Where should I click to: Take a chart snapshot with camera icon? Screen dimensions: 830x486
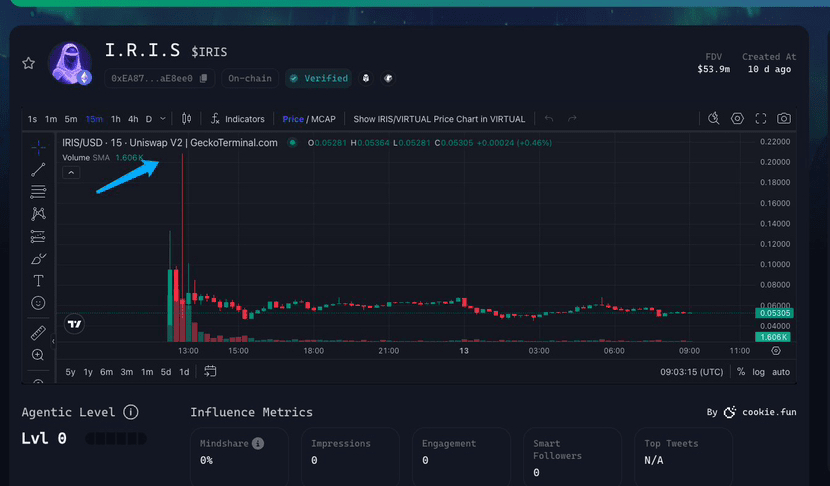point(784,119)
